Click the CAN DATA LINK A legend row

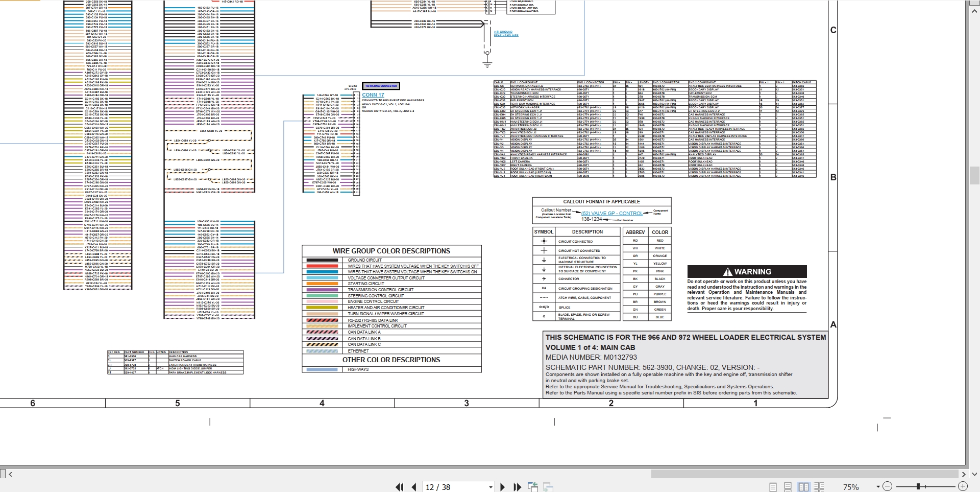click(391, 332)
